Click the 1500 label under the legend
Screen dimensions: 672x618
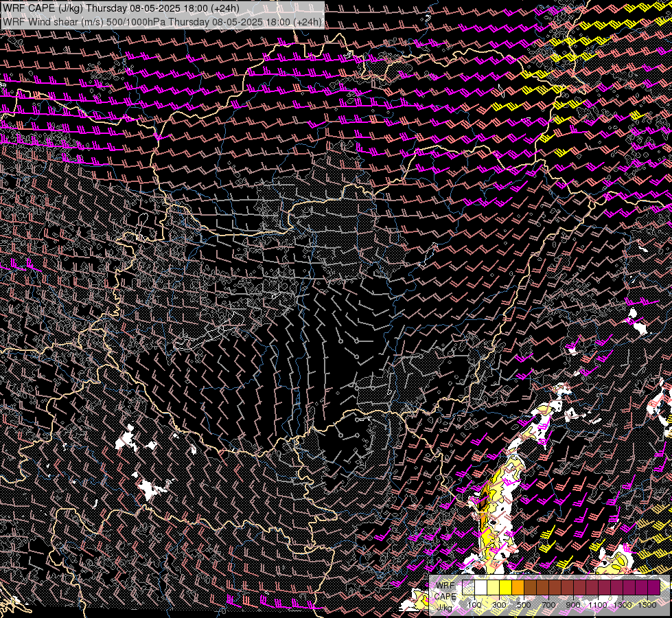(x=647, y=605)
